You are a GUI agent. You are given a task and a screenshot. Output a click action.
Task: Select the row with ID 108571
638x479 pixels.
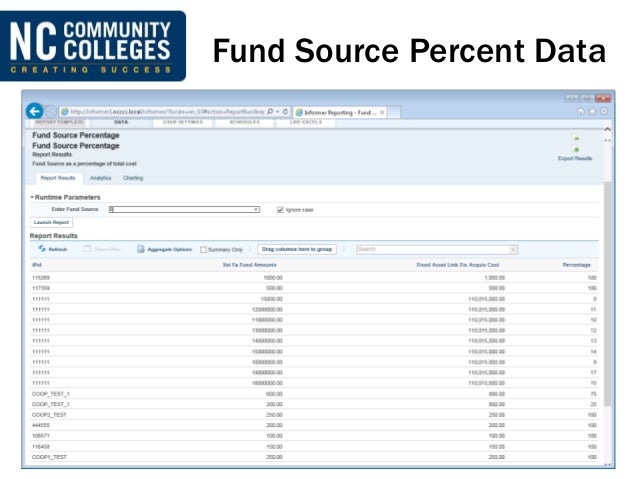click(314, 436)
